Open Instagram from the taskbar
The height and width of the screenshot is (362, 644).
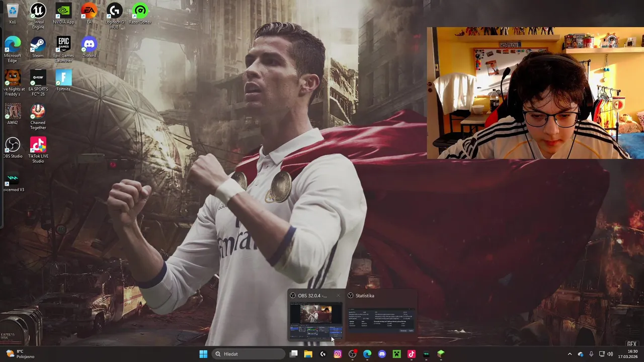click(x=338, y=354)
